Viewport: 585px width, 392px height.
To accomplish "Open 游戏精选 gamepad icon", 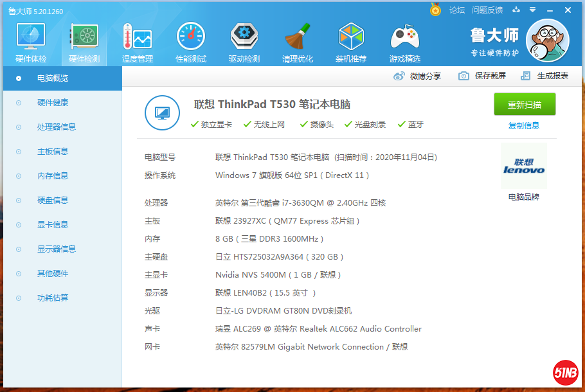I will [405, 40].
